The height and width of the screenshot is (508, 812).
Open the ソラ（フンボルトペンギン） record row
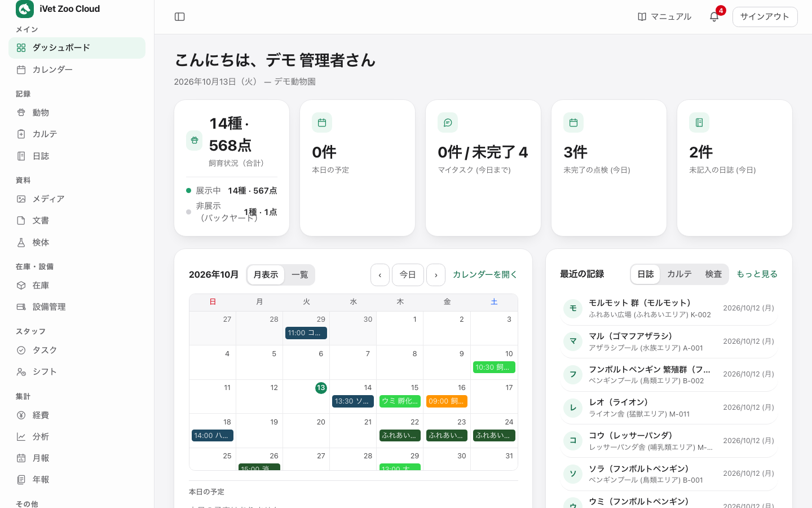669,474
